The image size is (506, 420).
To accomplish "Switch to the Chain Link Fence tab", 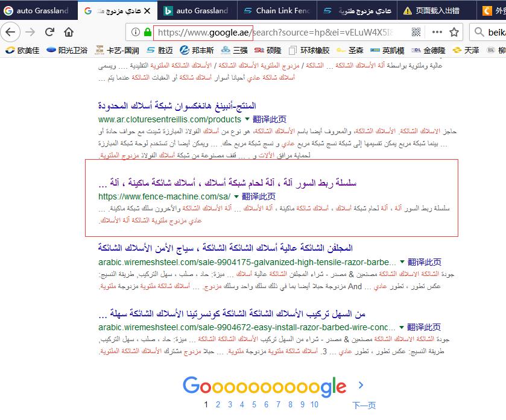I will [277, 11].
